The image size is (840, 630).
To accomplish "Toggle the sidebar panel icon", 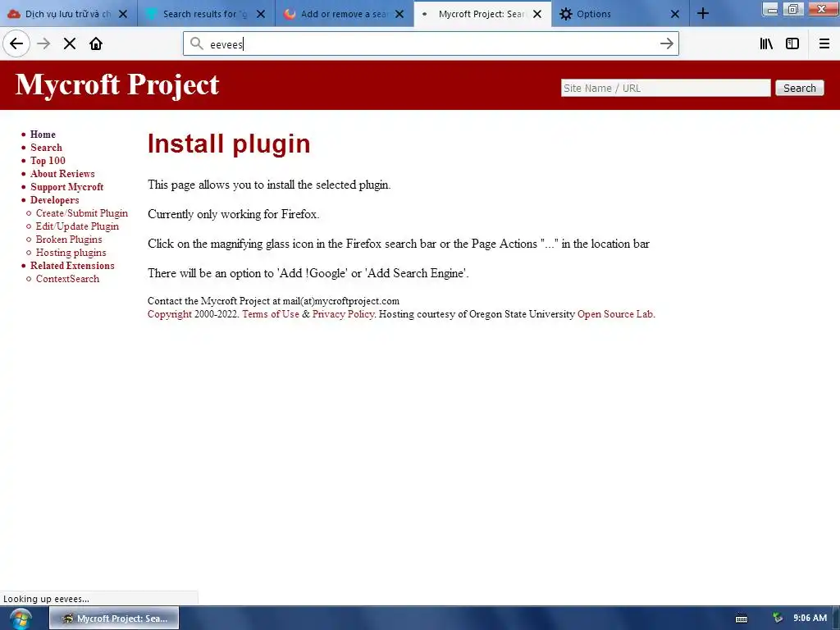I will click(792, 43).
